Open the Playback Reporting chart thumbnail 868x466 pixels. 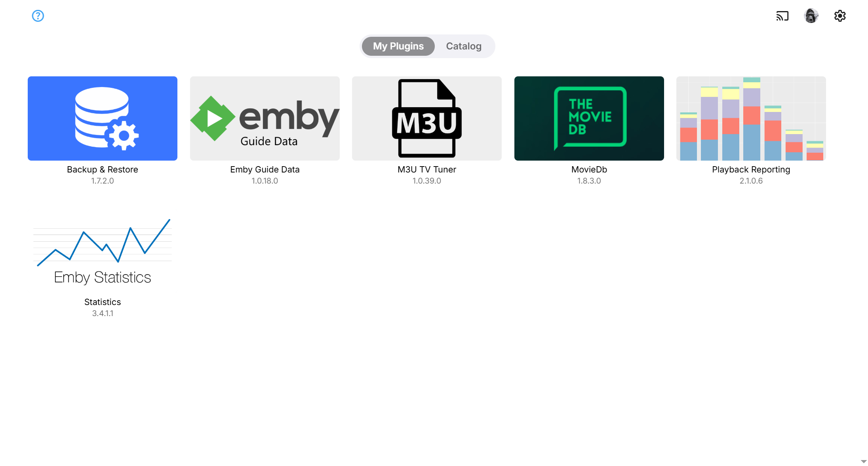pyautogui.click(x=751, y=118)
